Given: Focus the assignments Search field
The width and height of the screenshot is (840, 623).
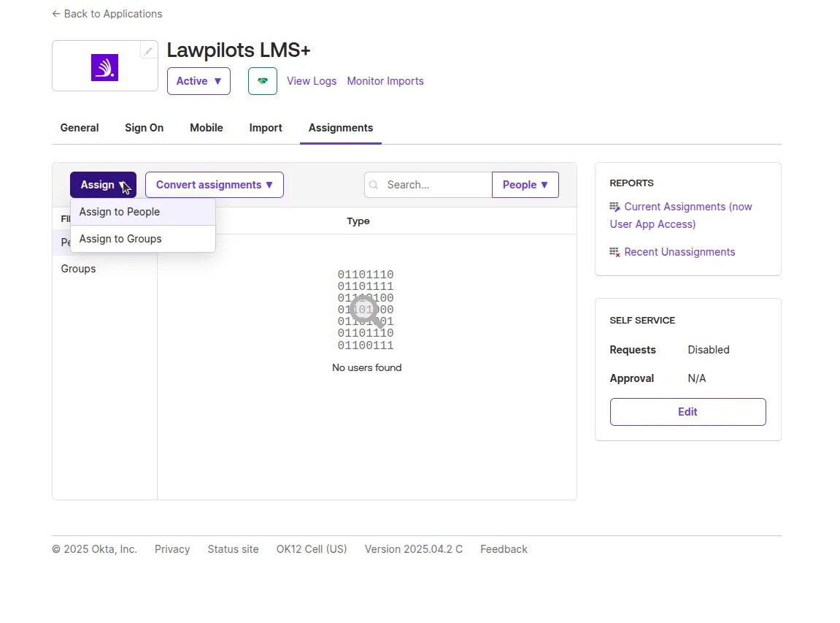Looking at the screenshot, I should [x=428, y=185].
